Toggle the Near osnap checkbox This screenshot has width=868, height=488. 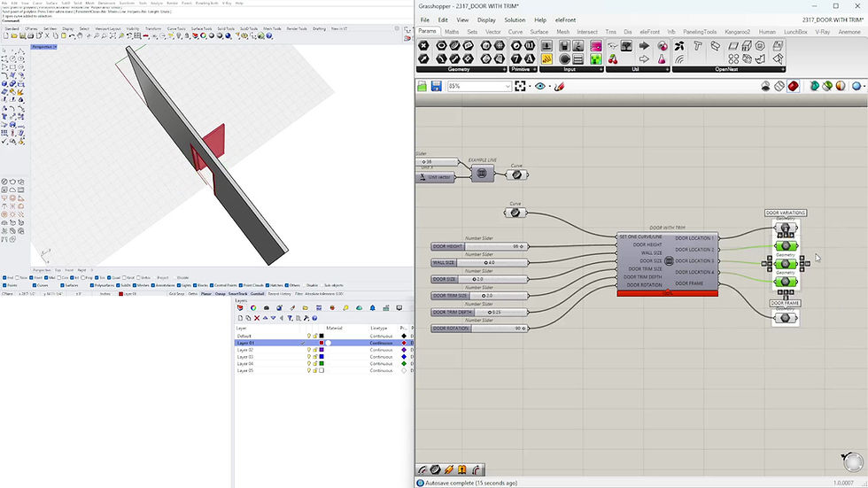click(x=17, y=278)
